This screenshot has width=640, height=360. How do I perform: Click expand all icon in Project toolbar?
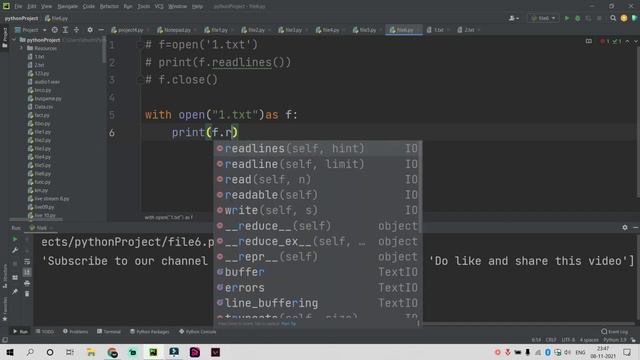point(65,30)
